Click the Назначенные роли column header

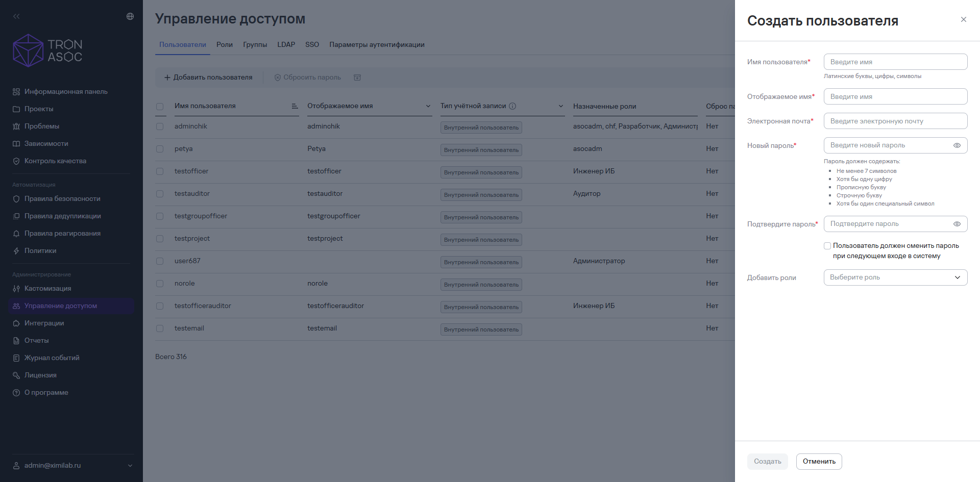pyautogui.click(x=605, y=107)
